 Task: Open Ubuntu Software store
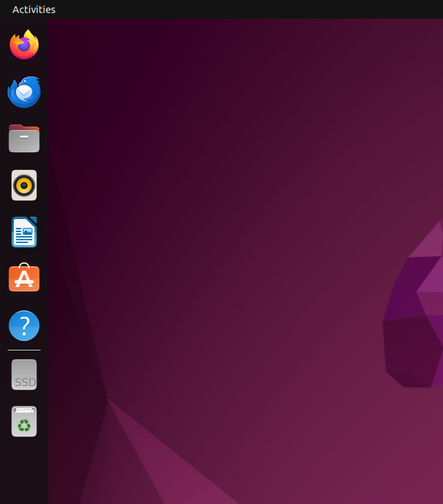pos(24,277)
